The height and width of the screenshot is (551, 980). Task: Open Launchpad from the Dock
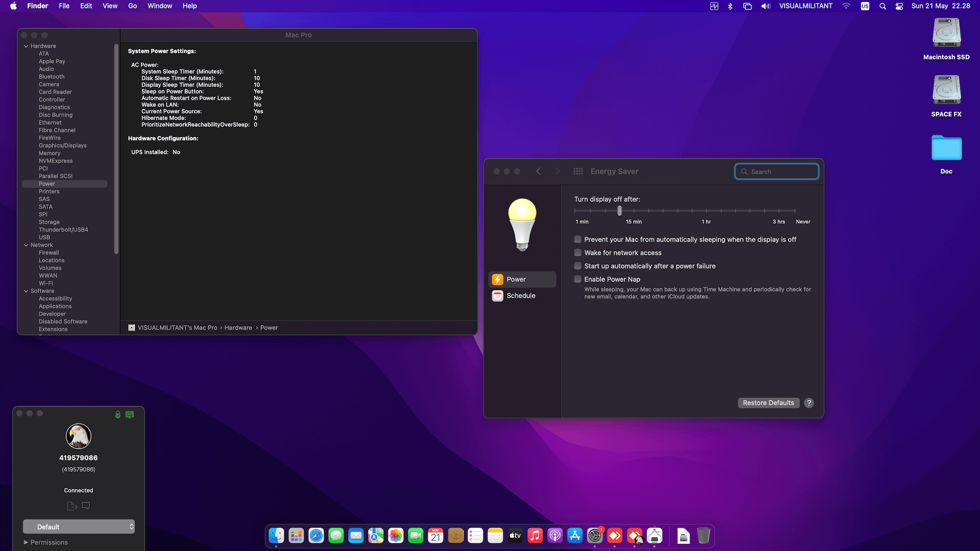(296, 536)
